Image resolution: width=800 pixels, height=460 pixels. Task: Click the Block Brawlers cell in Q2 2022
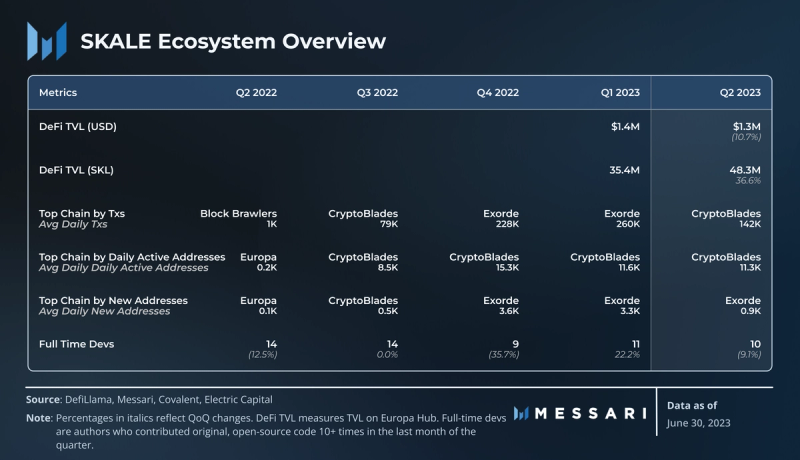(238, 213)
